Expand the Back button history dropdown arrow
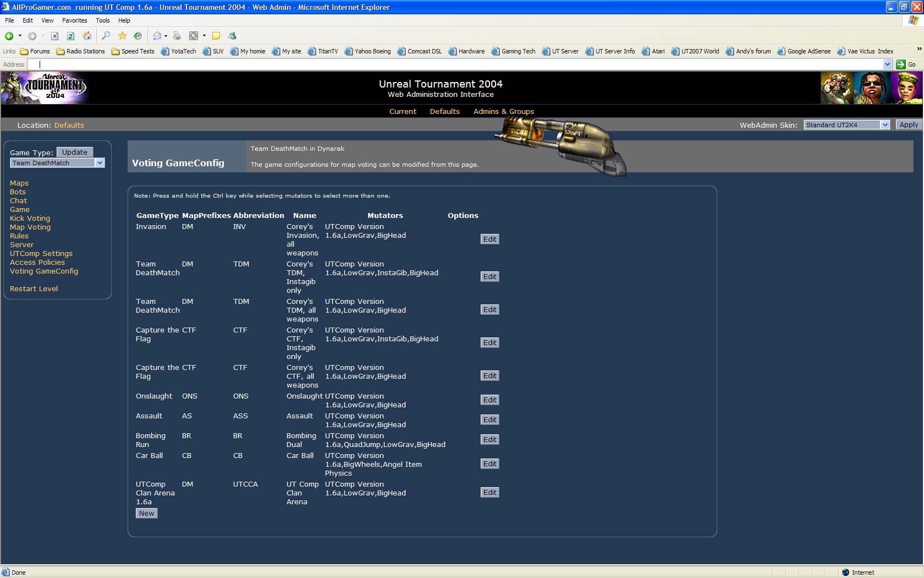Image resolution: width=924 pixels, height=578 pixels. 20,36
